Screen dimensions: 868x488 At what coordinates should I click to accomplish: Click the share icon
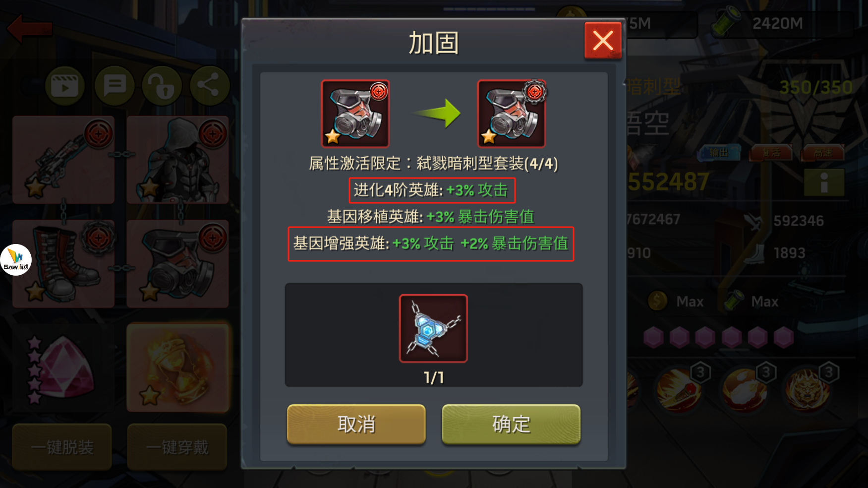click(x=209, y=86)
